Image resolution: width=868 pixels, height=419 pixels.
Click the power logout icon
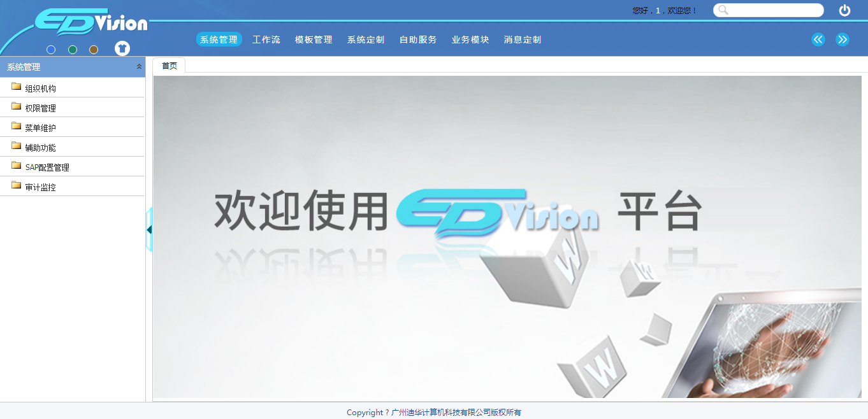tap(844, 10)
